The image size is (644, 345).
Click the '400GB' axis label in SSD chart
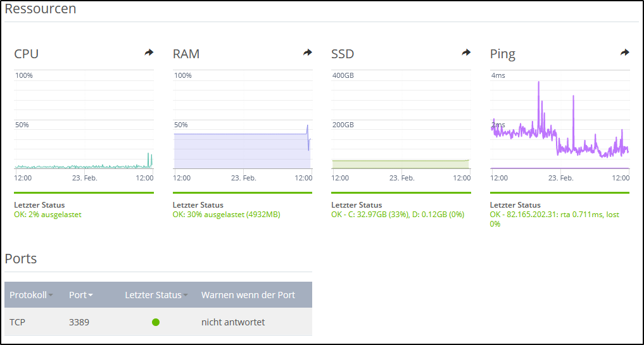coord(343,75)
